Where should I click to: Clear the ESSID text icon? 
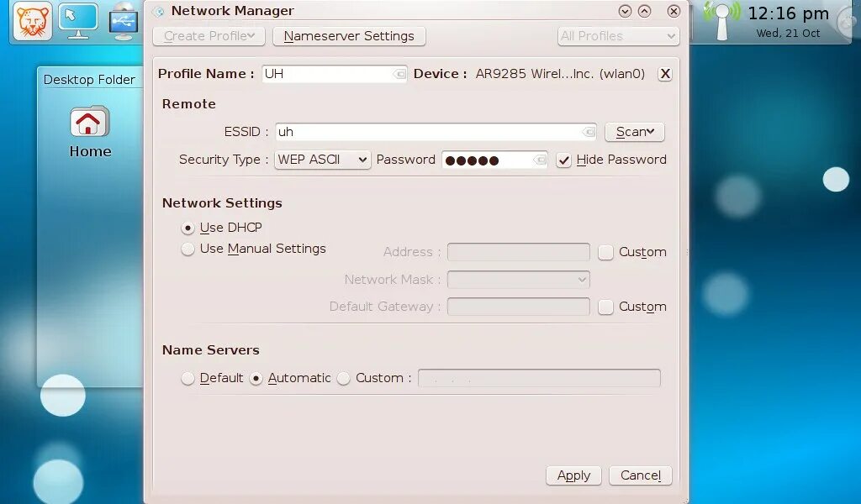point(589,132)
